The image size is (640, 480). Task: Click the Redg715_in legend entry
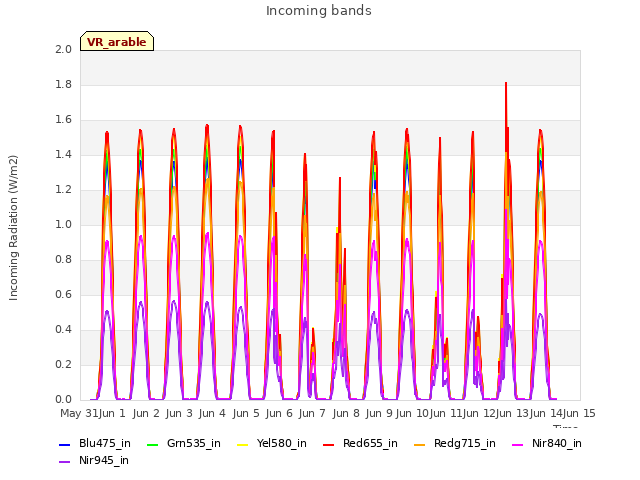[x=455, y=443]
